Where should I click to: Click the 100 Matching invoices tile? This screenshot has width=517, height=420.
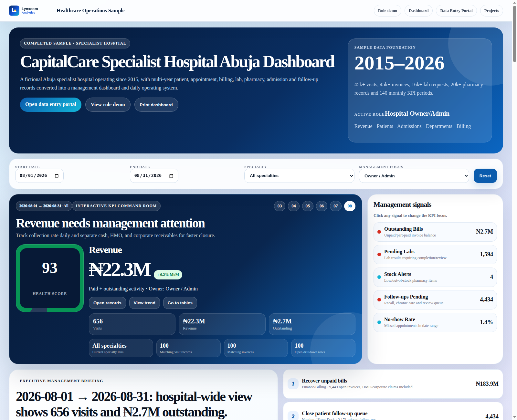tap(256, 348)
